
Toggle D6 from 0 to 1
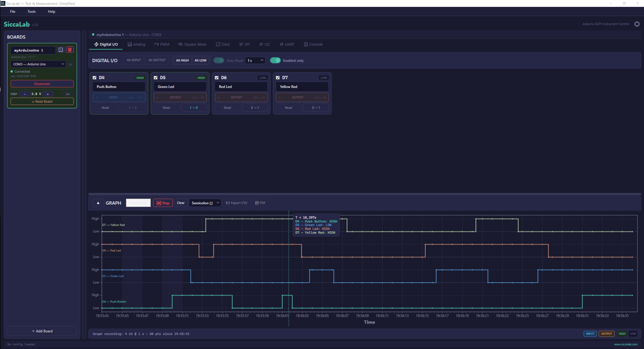click(x=255, y=108)
